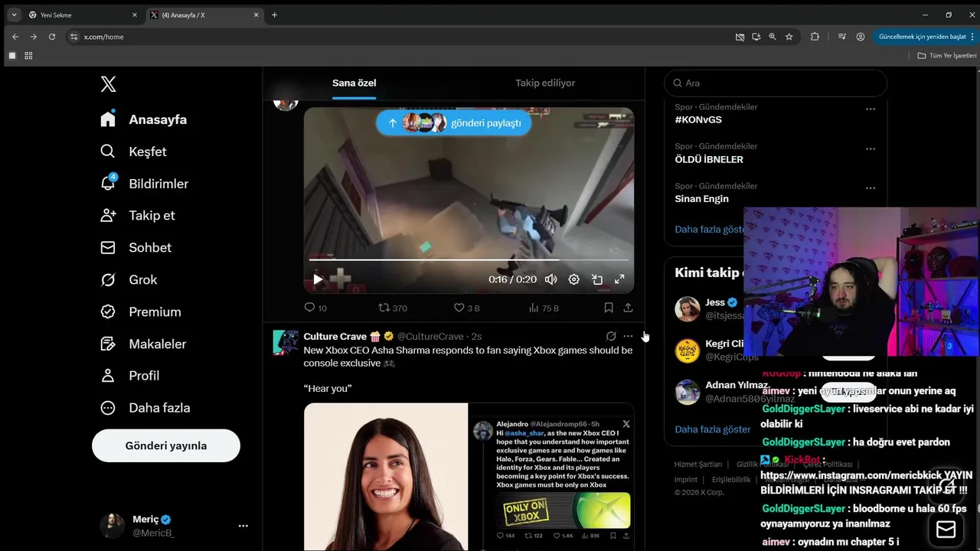The height and width of the screenshot is (551, 980).
Task: Open Culture Crave profile avatar
Action: click(x=286, y=343)
